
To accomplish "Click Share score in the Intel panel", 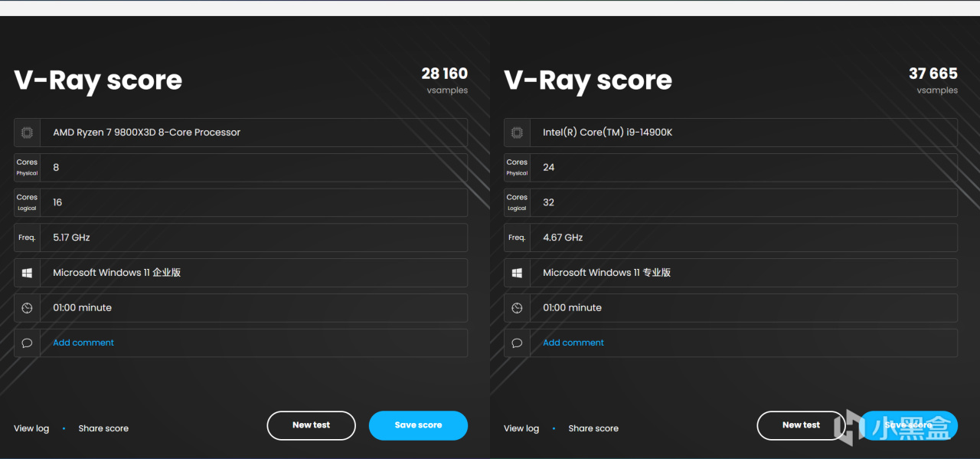I will click(x=593, y=428).
